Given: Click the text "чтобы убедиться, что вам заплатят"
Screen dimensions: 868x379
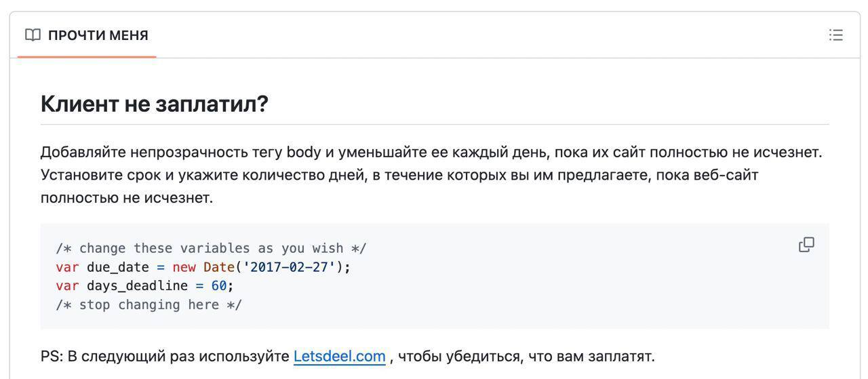Looking at the screenshot, I should (x=526, y=356).
